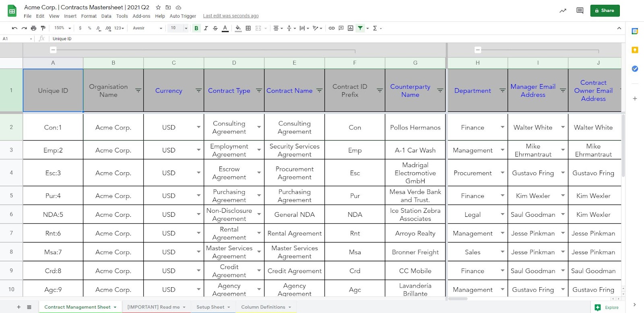The width and height of the screenshot is (644, 313).
Task: Open filter for Counterparty Name column
Action: click(x=440, y=91)
